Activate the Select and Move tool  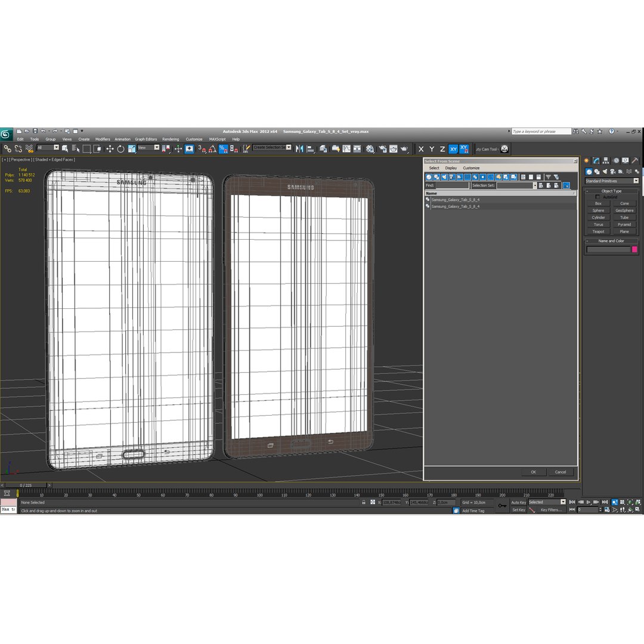(x=110, y=148)
